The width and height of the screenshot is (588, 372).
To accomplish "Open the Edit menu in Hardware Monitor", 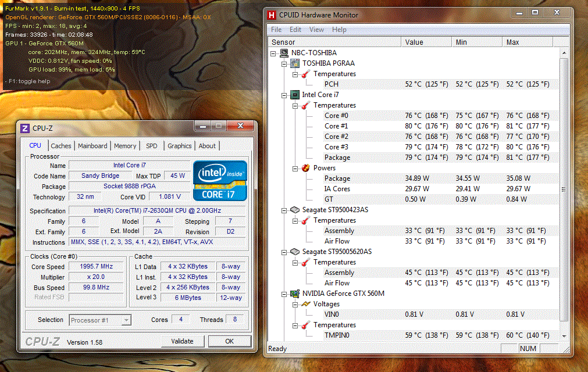I will pyautogui.click(x=295, y=30).
